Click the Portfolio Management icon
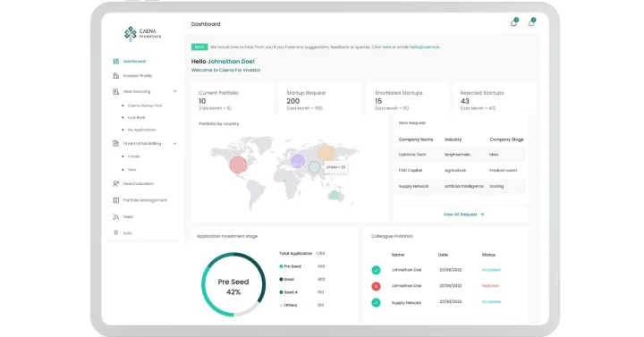Screen dimensions: 644x337 [115, 200]
